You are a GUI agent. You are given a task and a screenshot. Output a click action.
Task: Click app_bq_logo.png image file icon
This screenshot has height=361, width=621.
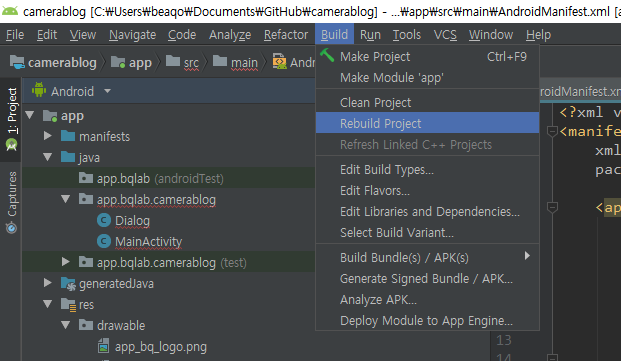coord(103,346)
